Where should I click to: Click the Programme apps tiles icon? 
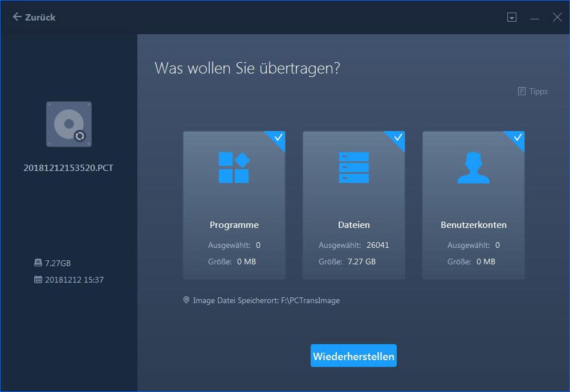click(234, 168)
